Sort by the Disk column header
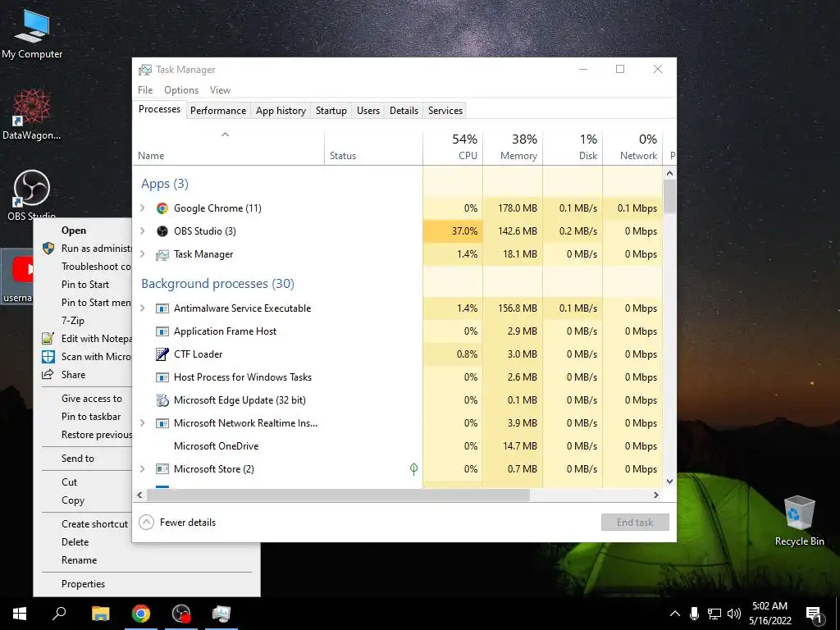Screen dimensions: 840x630 pos(573,148)
